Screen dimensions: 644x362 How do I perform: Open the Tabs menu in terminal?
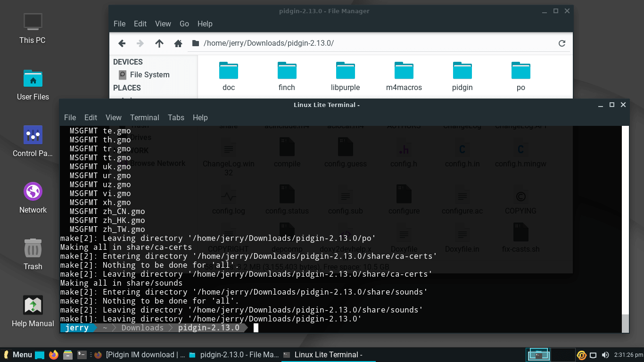176,117
